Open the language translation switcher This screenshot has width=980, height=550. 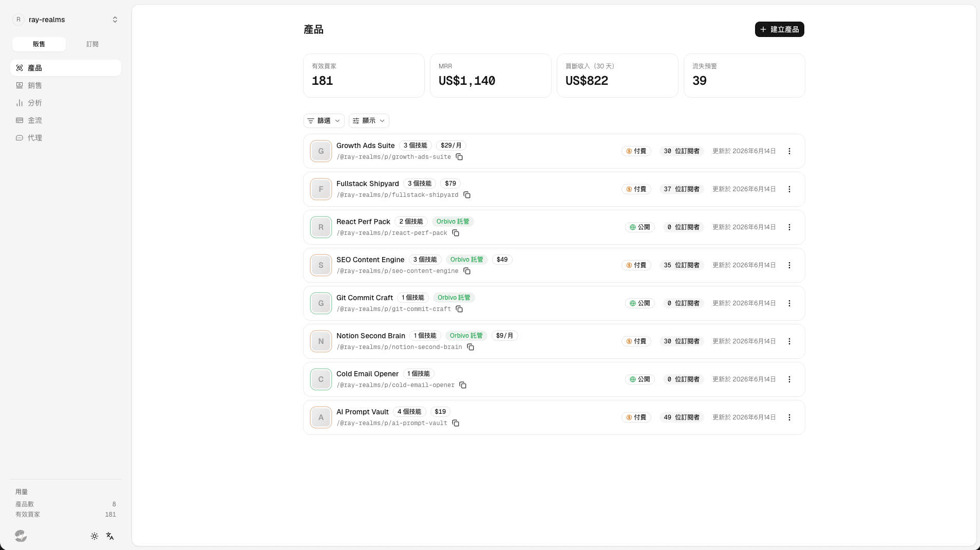pos(110,536)
